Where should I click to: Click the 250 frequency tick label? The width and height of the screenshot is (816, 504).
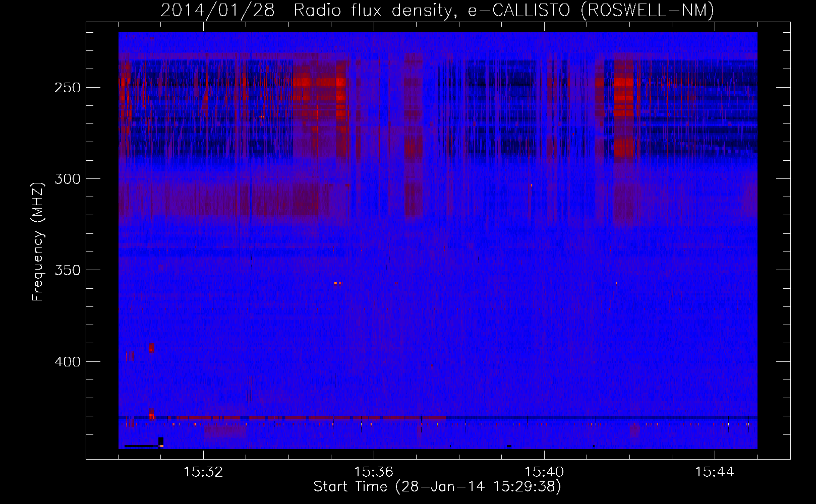68,88
